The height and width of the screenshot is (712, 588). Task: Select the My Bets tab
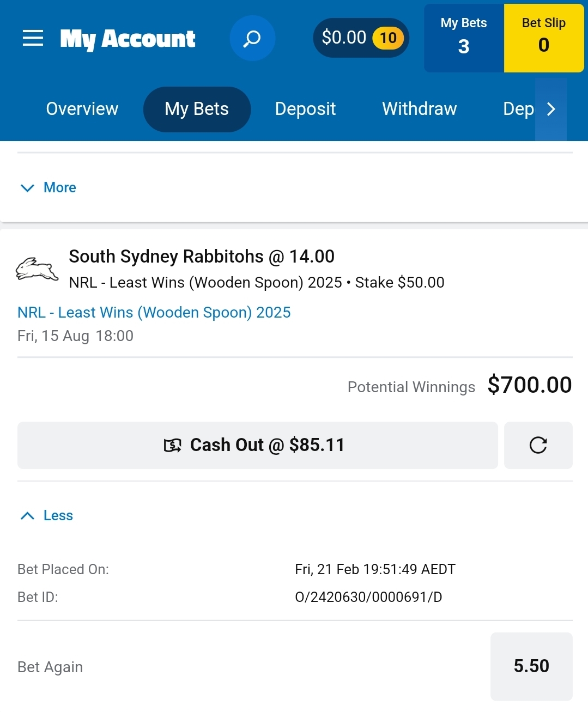point(197,109)
